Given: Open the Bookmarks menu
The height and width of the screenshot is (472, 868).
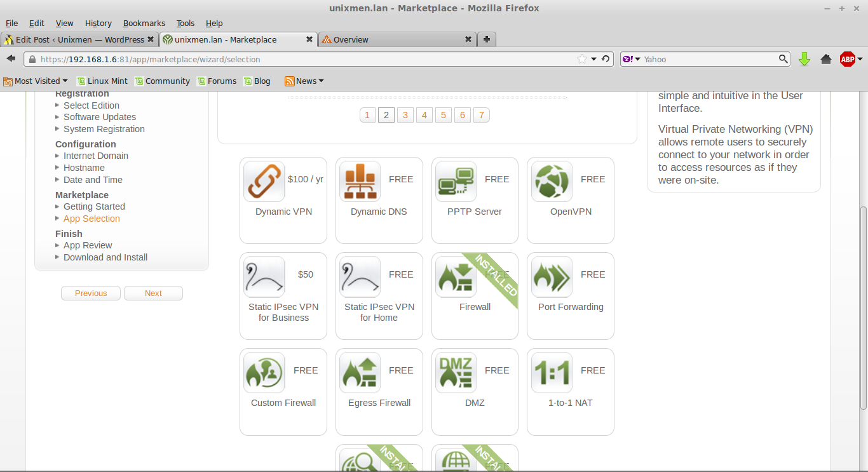Looking at the screenshot, I should tap(144, 23).
